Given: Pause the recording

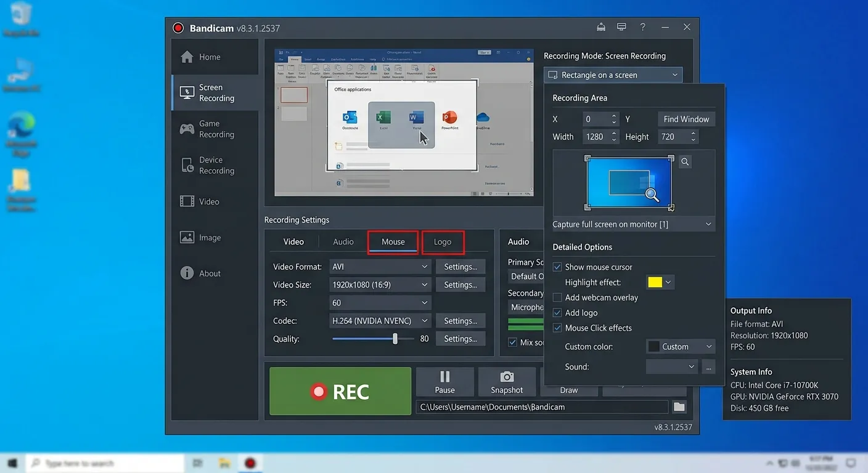Looking at the screenshot, I should click(444, 382).
